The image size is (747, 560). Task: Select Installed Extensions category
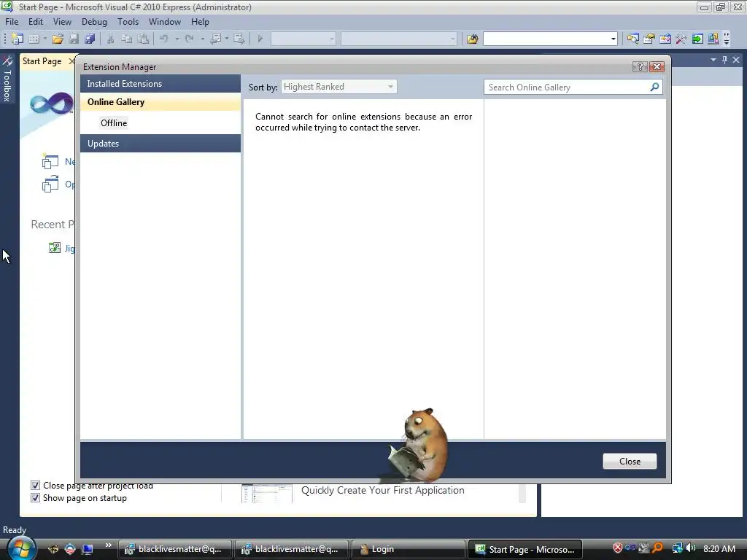point(160,83)
